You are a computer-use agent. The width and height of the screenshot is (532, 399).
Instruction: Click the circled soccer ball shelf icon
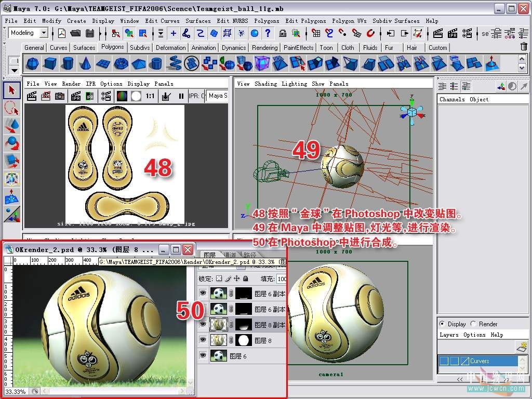(x=191, y=63)
